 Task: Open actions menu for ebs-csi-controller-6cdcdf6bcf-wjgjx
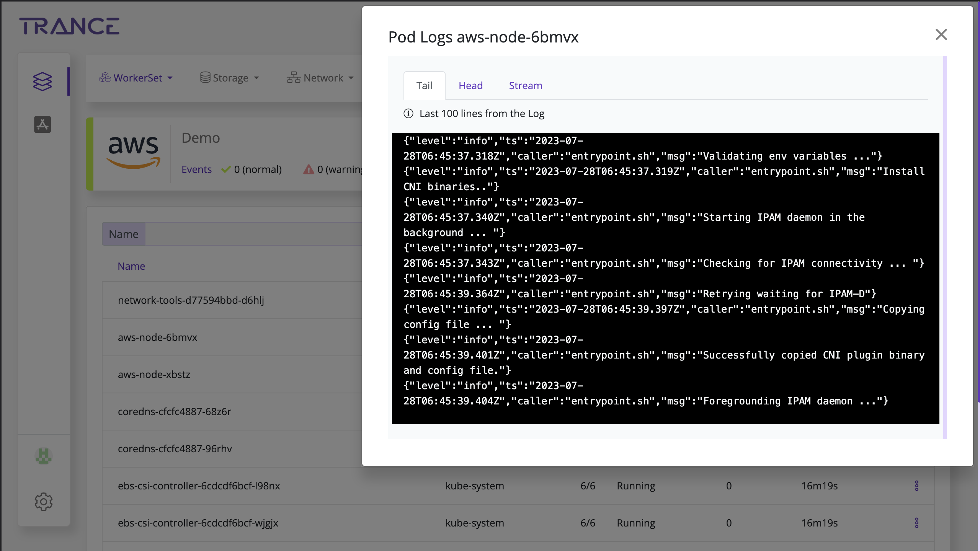[916, 523]
